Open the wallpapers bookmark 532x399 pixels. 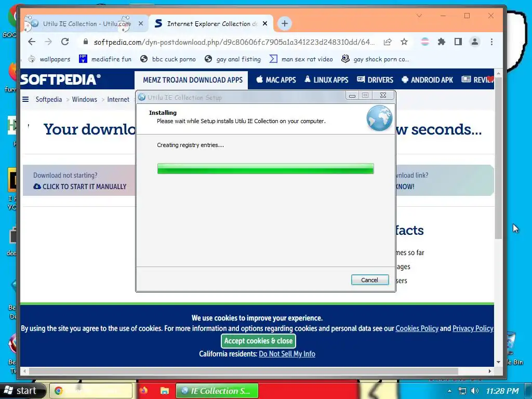pyautogui.click(x=49, y=59)
